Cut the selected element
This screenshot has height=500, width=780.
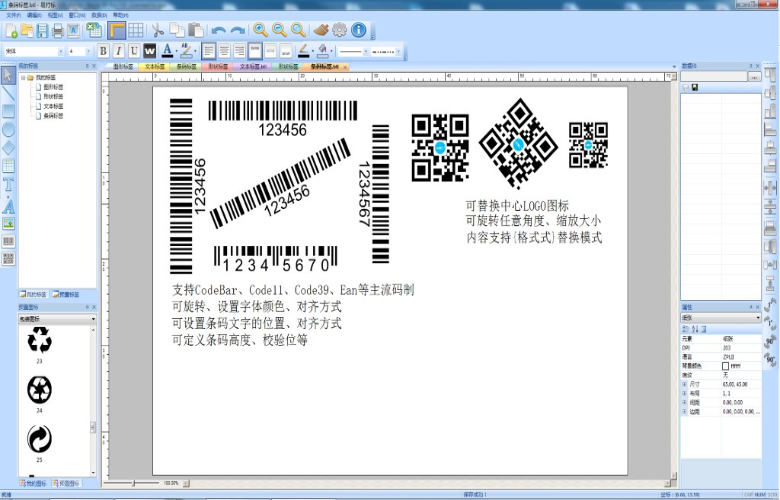tap(158, 30)
